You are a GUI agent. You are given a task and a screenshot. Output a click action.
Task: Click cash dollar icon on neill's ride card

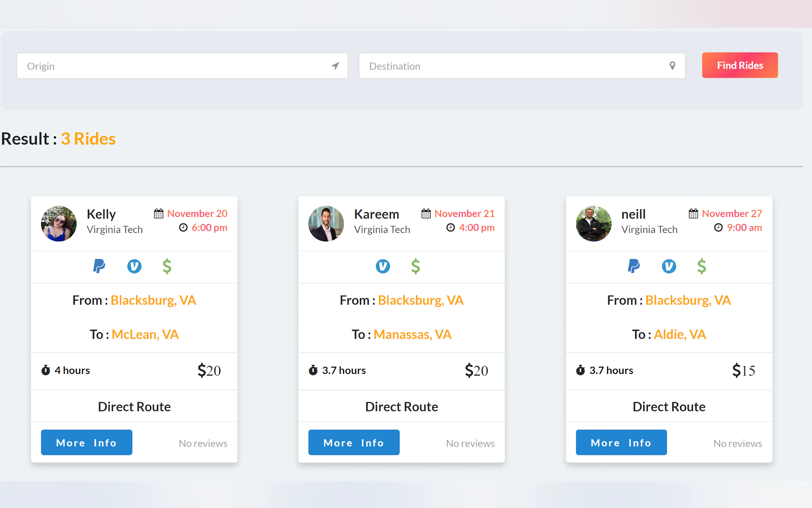click(x=701, y=266)
